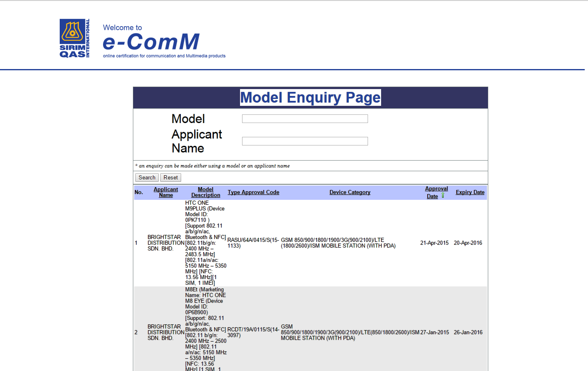Click HTC ONE M9PLUS model description
588x371 pixels.
tap(206, 243)
